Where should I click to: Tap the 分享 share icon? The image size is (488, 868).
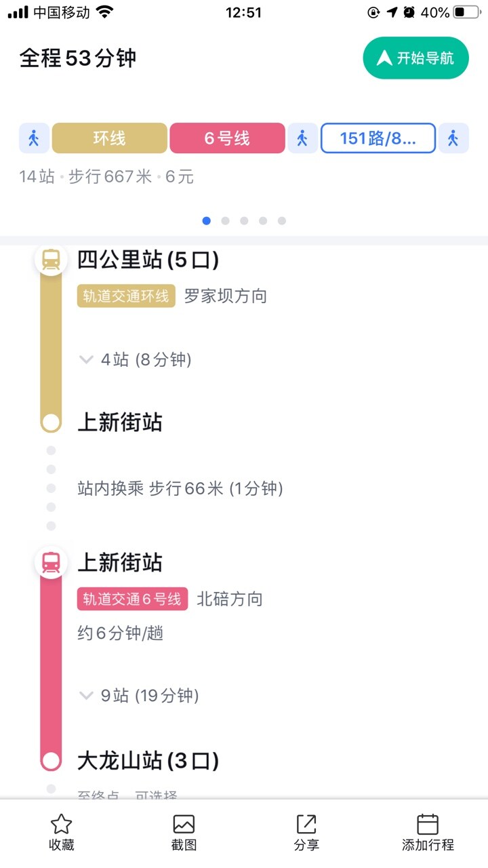click(306, 825)
